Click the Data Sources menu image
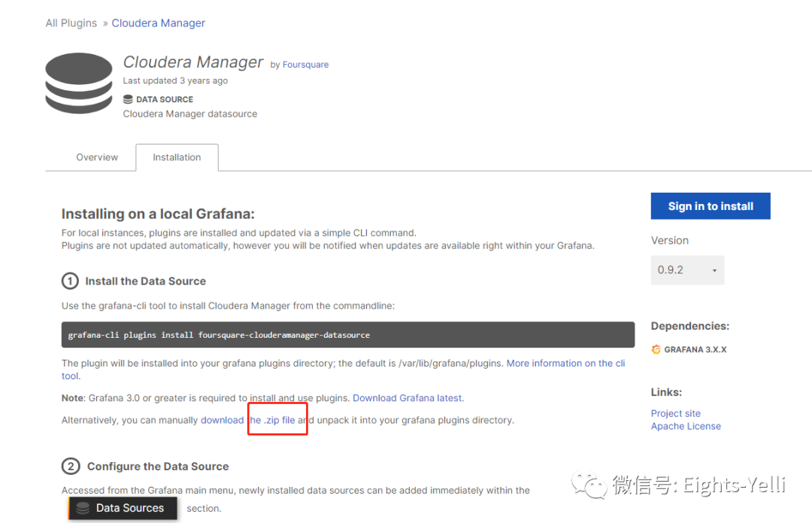The width and height of the screenshot is (812, 523). (x=123, y=508)
